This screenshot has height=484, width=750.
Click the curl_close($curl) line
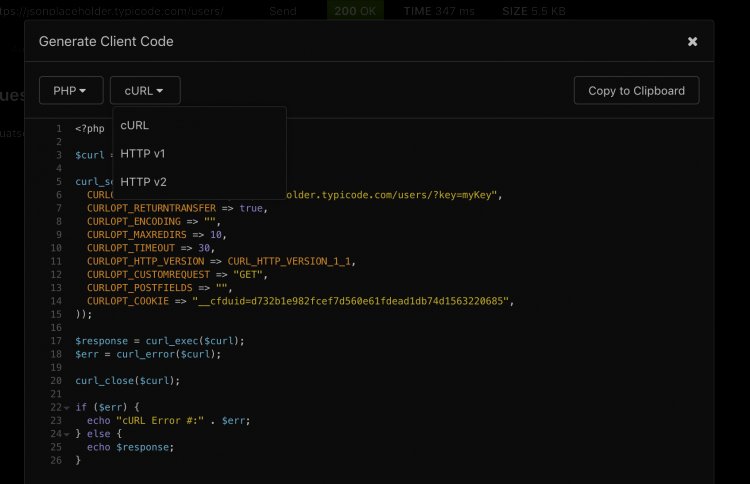pyautogui.click(x=128, y=381)
